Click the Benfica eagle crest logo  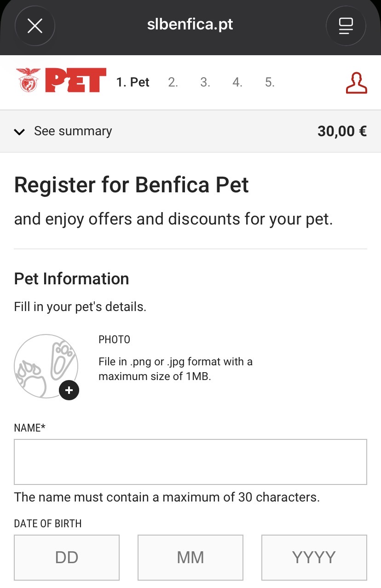(x=29, y=80)
